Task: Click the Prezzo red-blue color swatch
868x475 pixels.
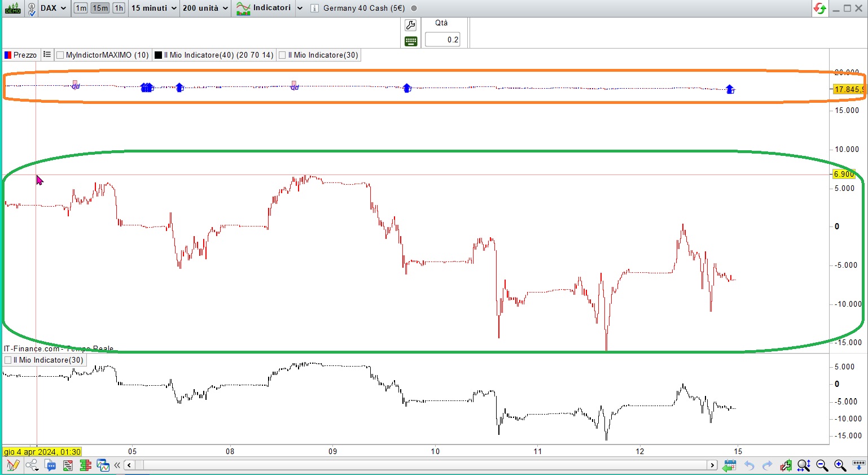Action: [8, 55]
